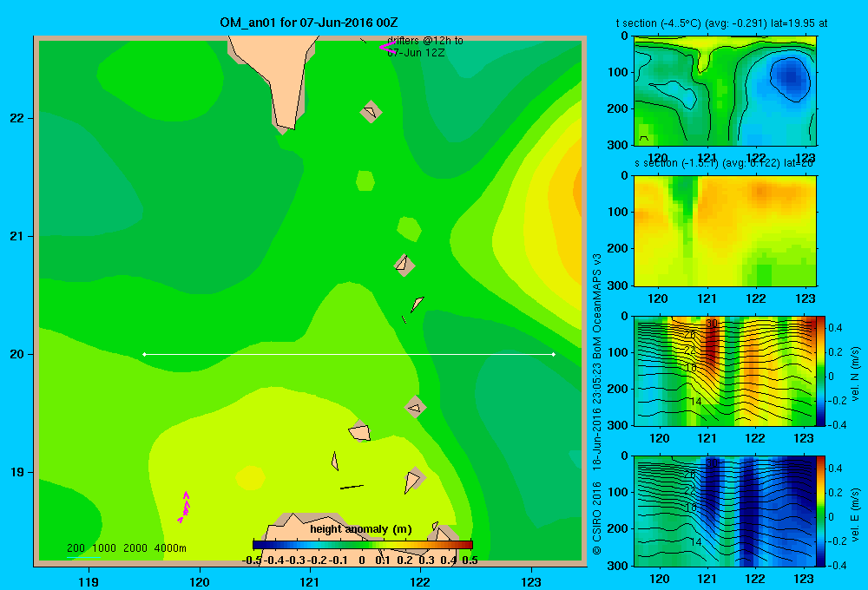Click the height anomaly color bar
The image size is (868, 590).
(363, 545)
